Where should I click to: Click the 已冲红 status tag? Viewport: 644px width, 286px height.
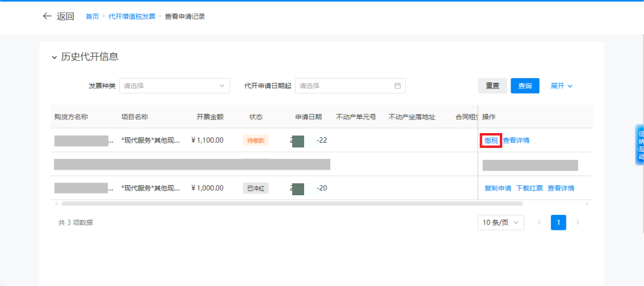(x=255, y=189)
